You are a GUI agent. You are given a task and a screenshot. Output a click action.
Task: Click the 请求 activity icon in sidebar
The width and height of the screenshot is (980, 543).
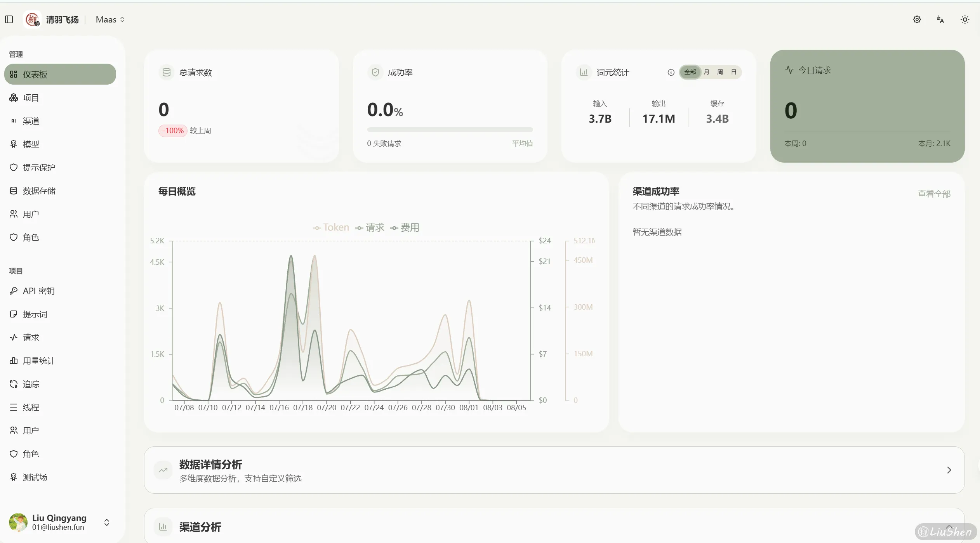tap(14, 337)
